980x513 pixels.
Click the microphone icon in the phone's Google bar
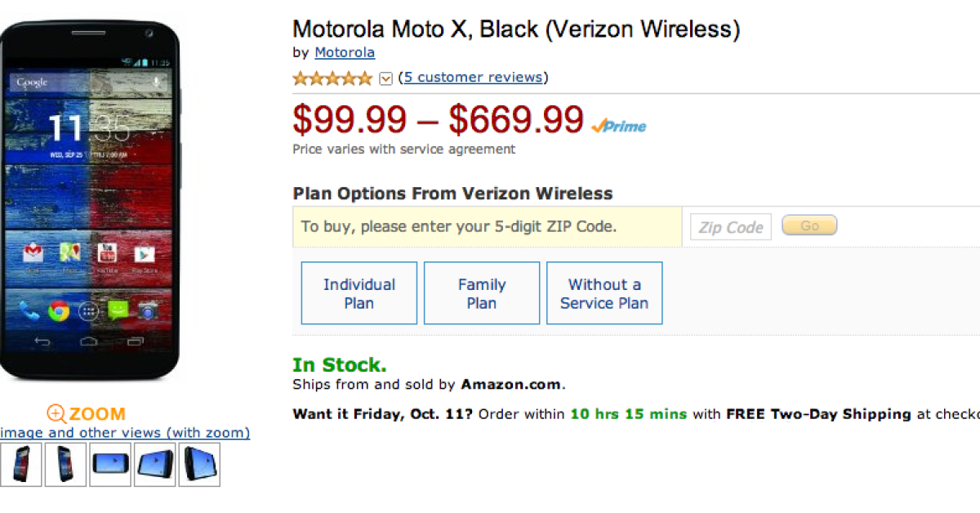point(157,83)
